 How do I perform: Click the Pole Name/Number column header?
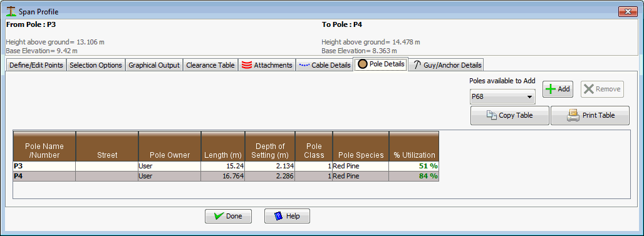point(44,146)
